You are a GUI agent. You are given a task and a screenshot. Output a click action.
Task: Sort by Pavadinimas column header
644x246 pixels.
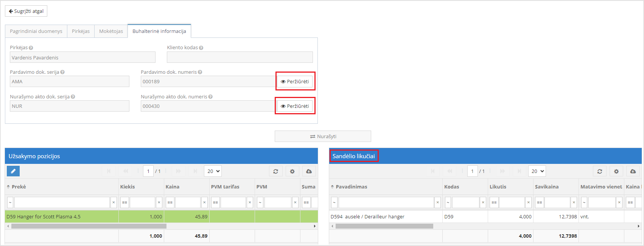(352, 187)
